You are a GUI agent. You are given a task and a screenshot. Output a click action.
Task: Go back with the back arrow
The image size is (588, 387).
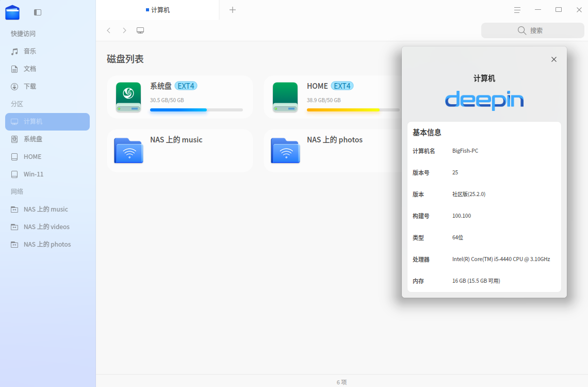pyautogui.click(x=109, y=30)
